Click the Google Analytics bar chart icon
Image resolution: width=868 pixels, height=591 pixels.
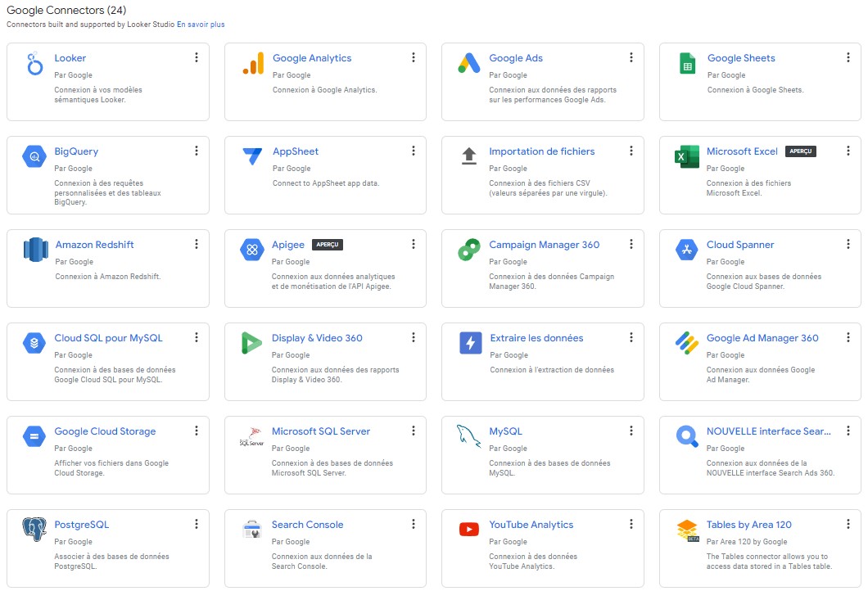click(253, 63)
